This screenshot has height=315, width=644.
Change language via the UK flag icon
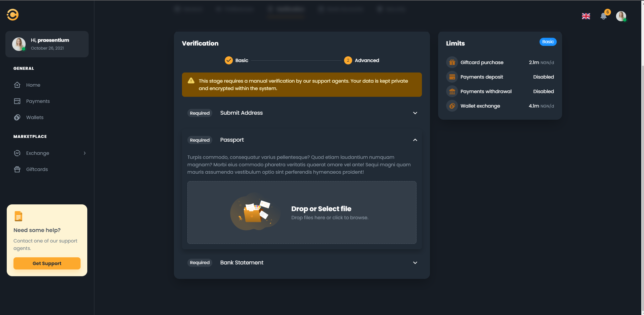pos(586,16)
